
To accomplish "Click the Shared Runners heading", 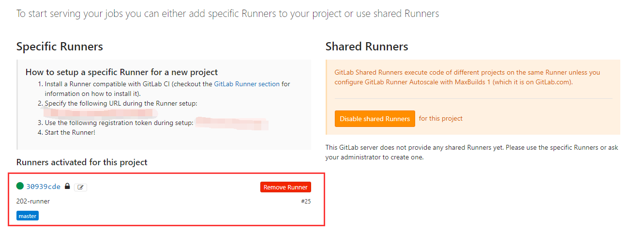I will point(367,47).
